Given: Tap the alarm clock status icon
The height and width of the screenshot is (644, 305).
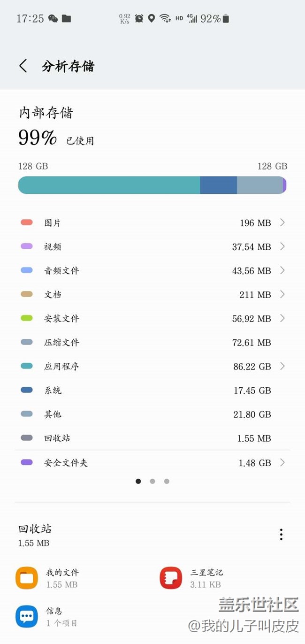Looking at the screenshot, I should pos(139,18).
